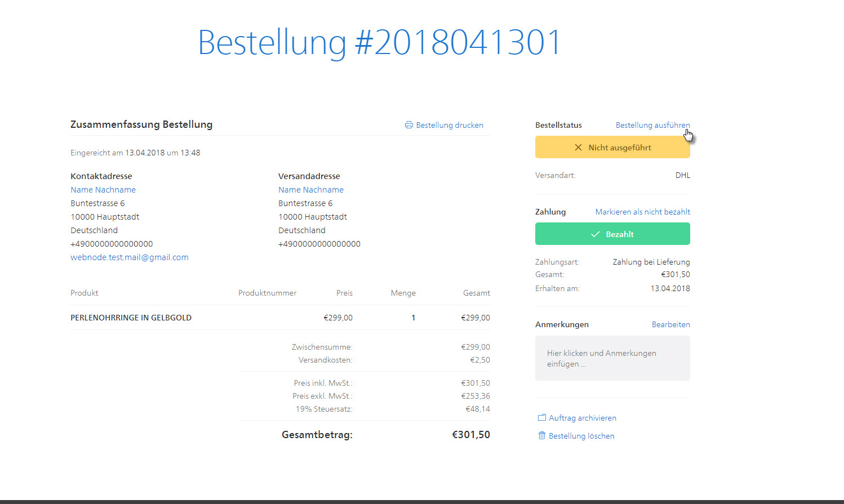Image resolution: width=844 pixels, height=504 pixels.
Task: Click the printer icon beside Bestellung drucken
Action: tap(408, 124)
